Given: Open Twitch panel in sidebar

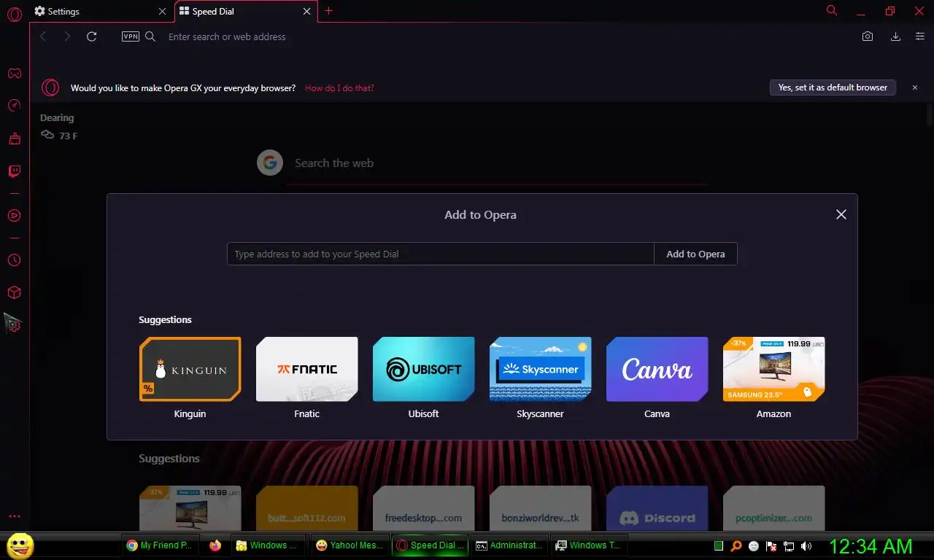Looking at the screenshot, I should click(14, 171).
